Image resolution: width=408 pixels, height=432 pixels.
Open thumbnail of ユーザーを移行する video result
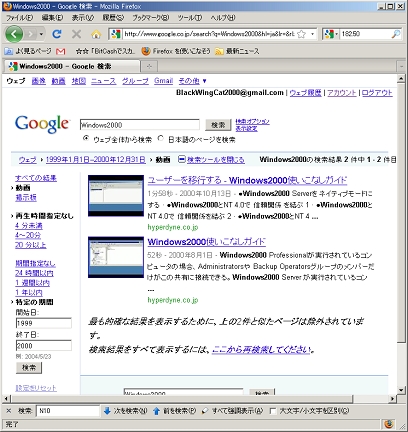tap(116, 196)
